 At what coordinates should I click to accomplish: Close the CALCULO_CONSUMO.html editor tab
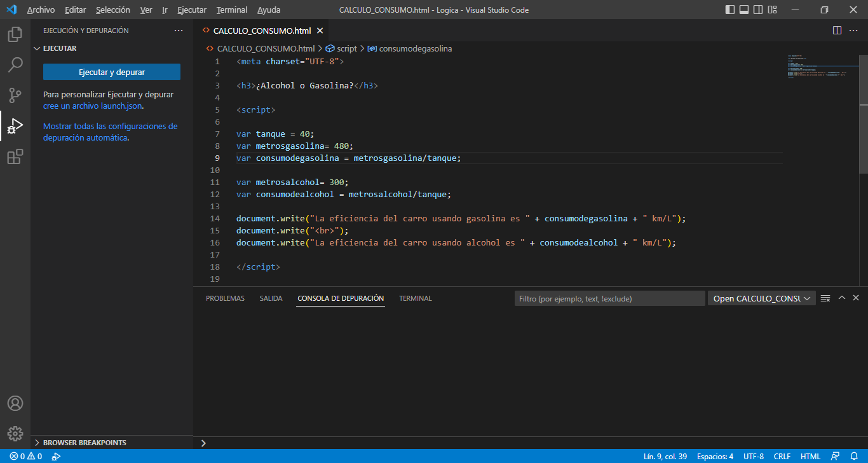pyautogui.click(x=320, y=31)
